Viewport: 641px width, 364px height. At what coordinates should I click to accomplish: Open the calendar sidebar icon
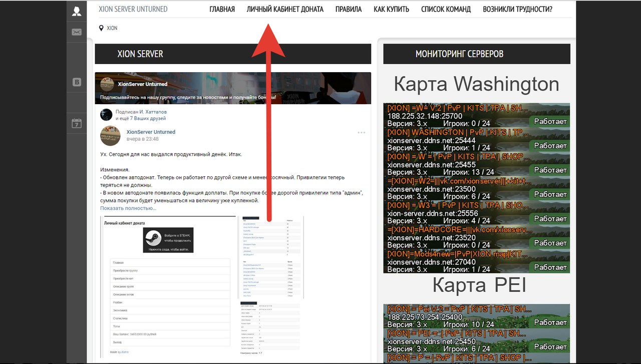coord(76,123)
